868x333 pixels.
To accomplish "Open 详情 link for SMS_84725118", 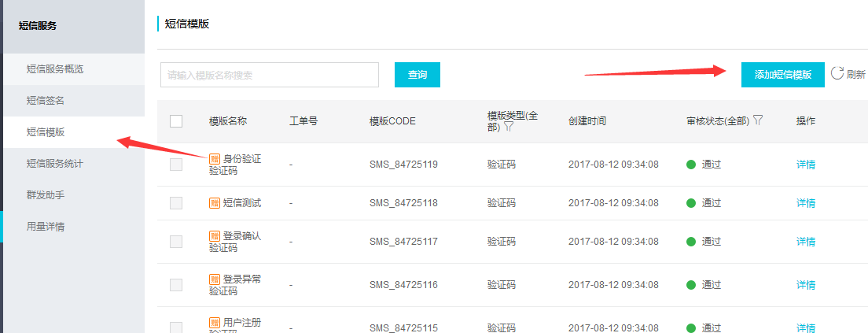I will coord(806,203).
